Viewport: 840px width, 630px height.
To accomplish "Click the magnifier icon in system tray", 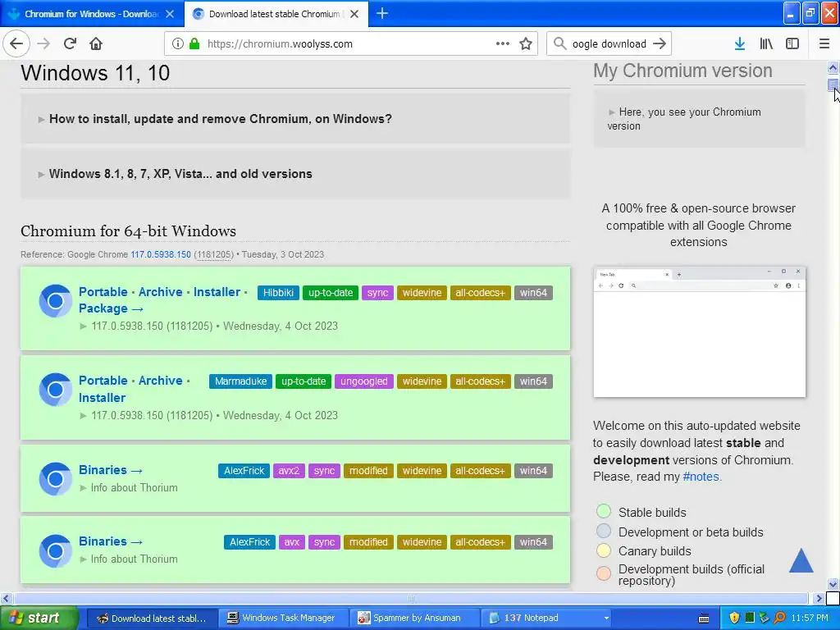I will 779,618.
